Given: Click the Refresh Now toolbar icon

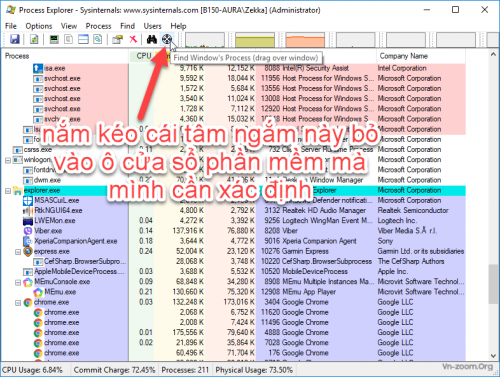Looking at the screenshot, I should pos(34,39).
